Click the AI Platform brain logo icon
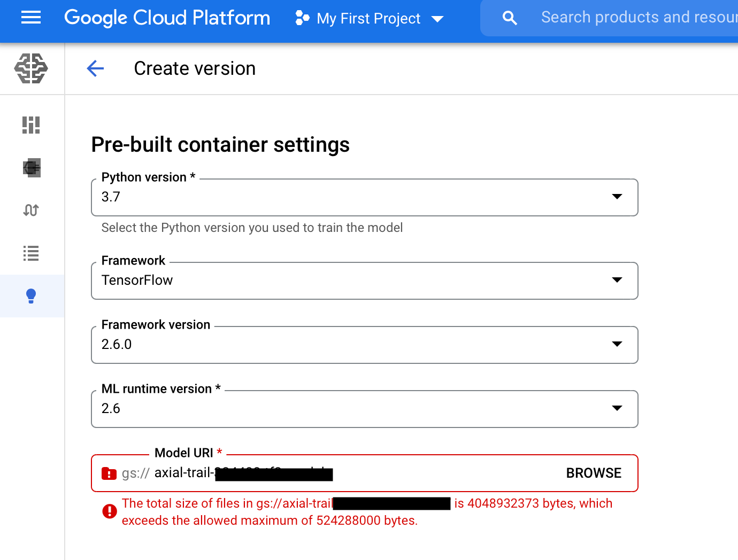The width and height of the screenshot is (738, 560). pos(31,68)
